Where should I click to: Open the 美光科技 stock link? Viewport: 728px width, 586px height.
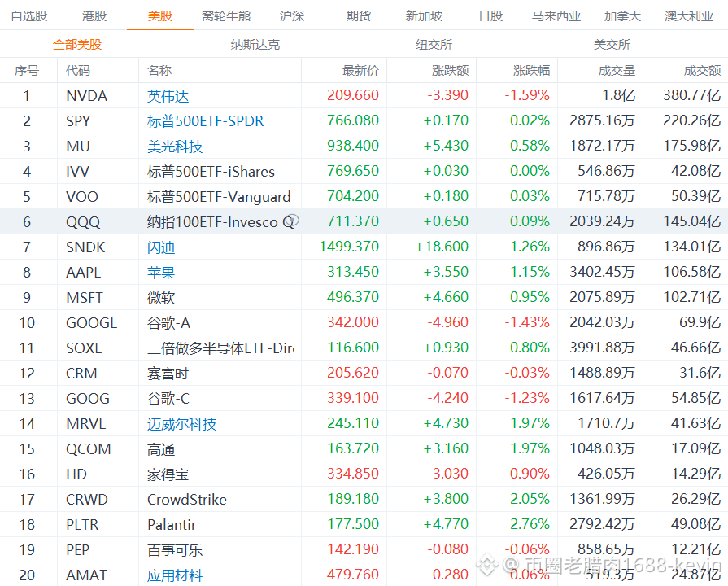point(175,146)
